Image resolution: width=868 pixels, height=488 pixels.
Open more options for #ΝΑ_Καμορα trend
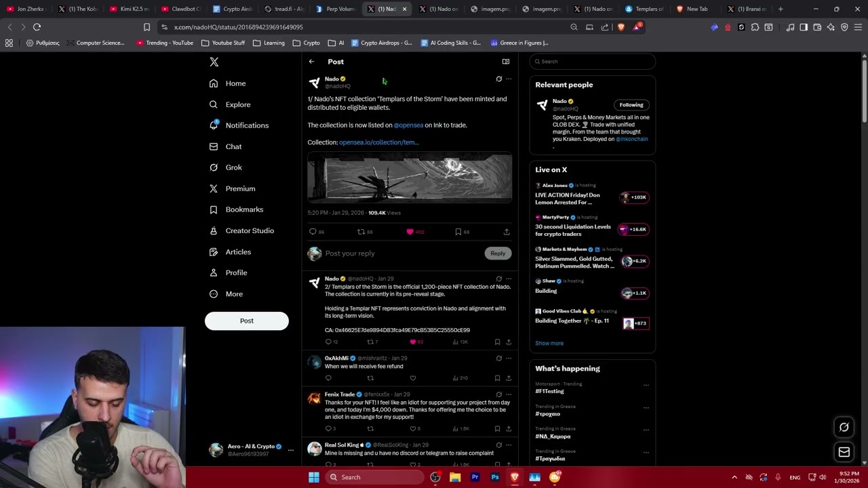pos(646,430)
